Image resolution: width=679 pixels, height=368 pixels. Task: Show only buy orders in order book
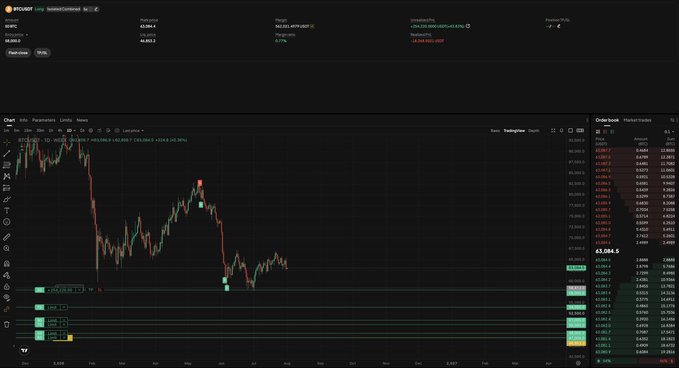click(612, 132)
